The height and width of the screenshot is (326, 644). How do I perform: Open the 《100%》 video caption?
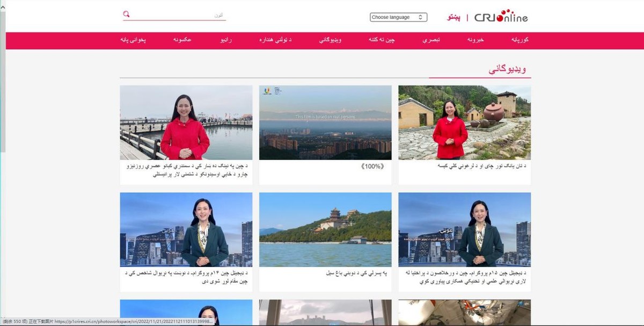point(374,166)
